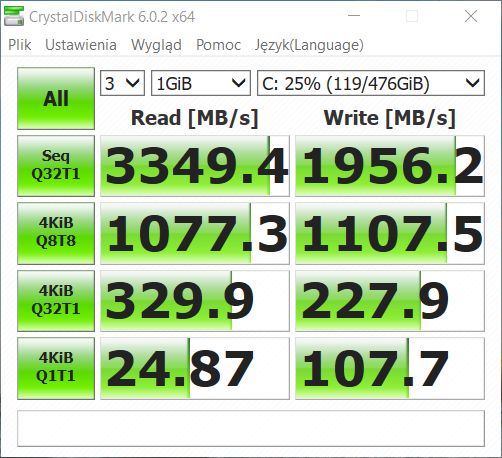Click the empty comment field at bottom
Image resolution: width=502 pixels, height=458 pixels.
251,428
